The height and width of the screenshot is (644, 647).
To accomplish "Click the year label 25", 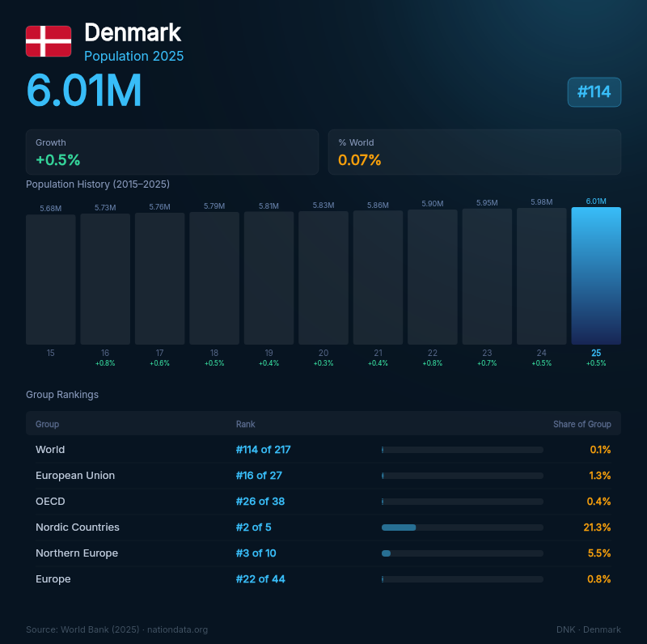I will coord(596,353).
